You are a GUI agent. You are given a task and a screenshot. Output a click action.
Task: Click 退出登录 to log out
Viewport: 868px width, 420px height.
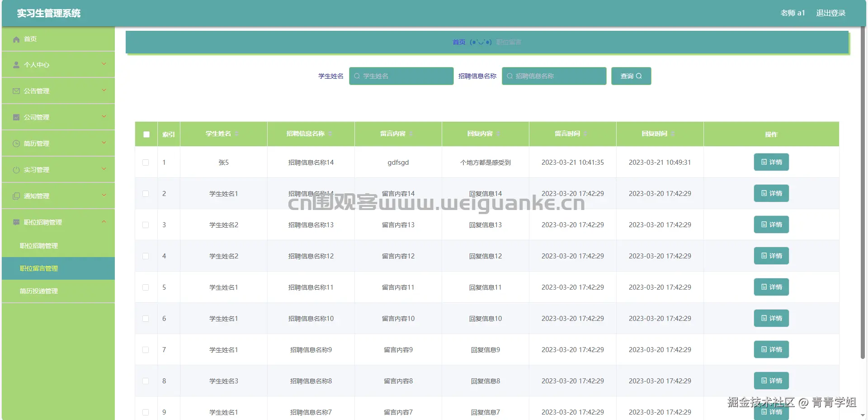click(830, 13)
